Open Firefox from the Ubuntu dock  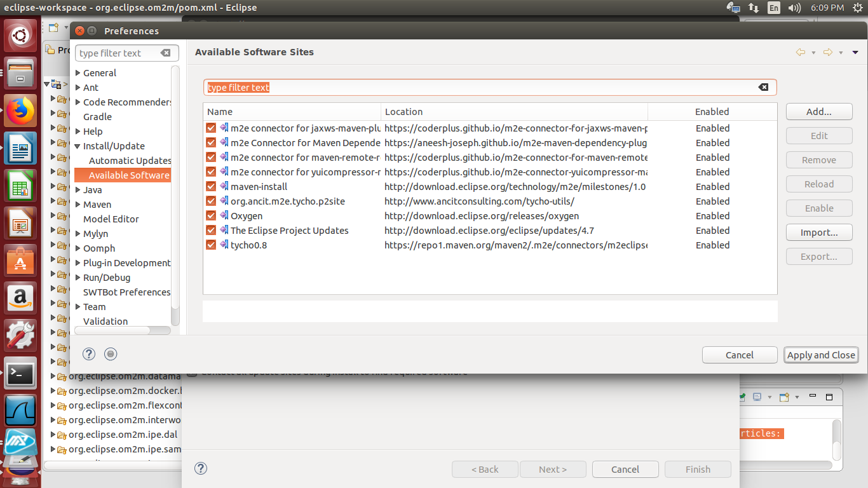click(20, 111)
